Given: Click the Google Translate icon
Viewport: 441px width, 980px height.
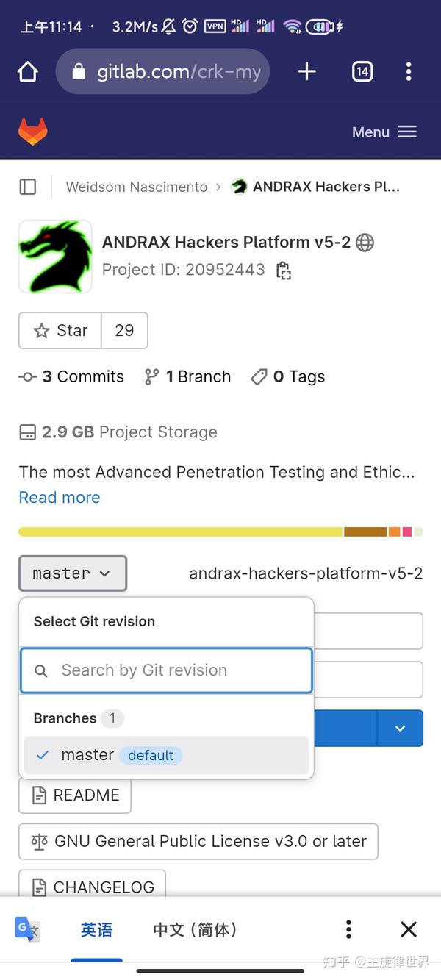Looking at the screenshot, I should tap(27, 929).
